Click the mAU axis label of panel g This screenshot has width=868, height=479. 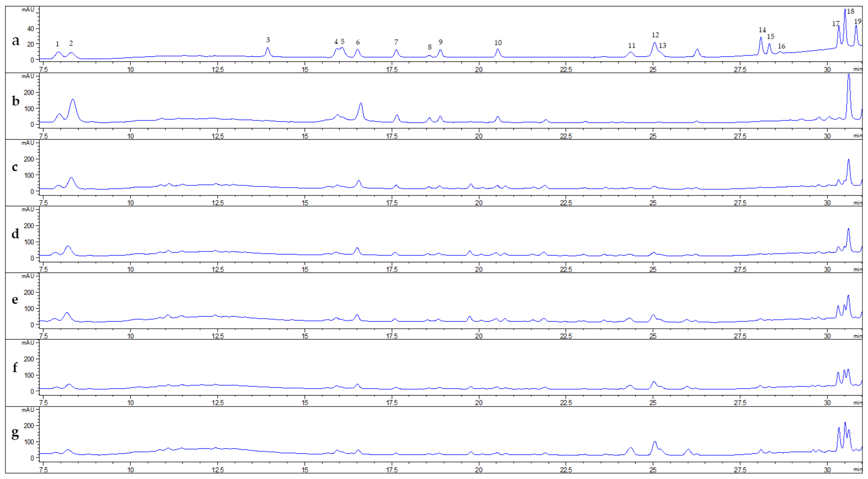click(x=28, y=410)
